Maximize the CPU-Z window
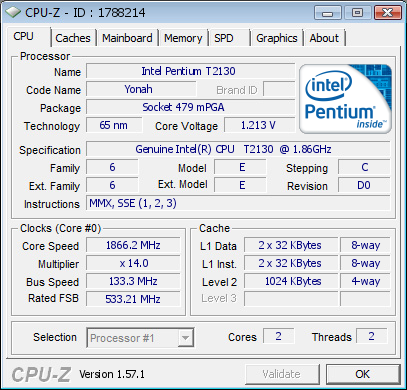 click(357, 13)
